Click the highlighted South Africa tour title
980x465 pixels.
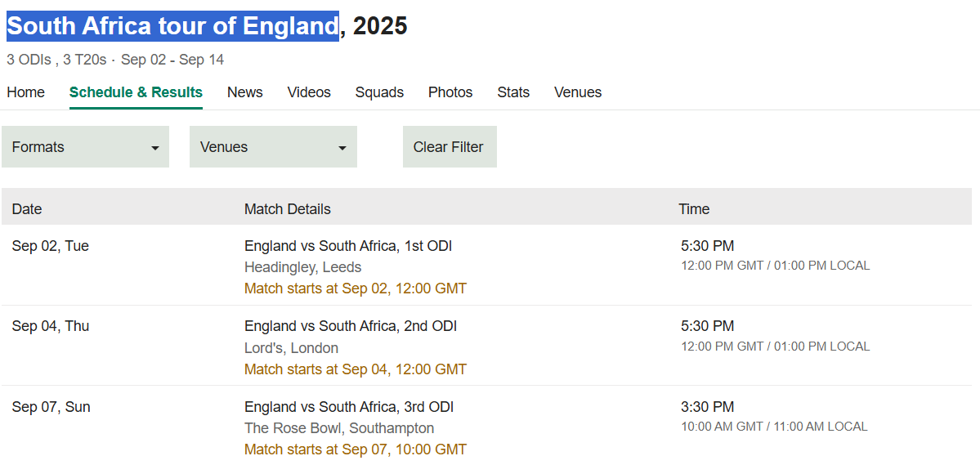coord(172,26)
